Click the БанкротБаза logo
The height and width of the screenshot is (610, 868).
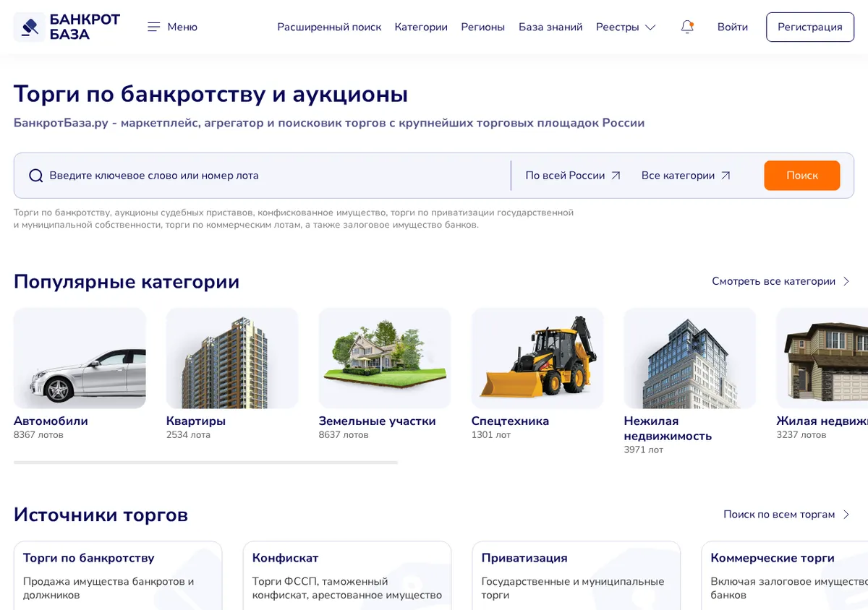pyautogui.click(x=67, y=27)
